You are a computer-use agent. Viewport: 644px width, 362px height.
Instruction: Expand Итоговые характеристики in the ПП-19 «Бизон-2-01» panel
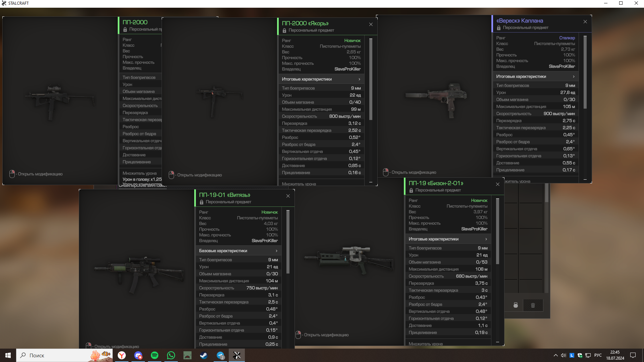click(x=448, y=239)
